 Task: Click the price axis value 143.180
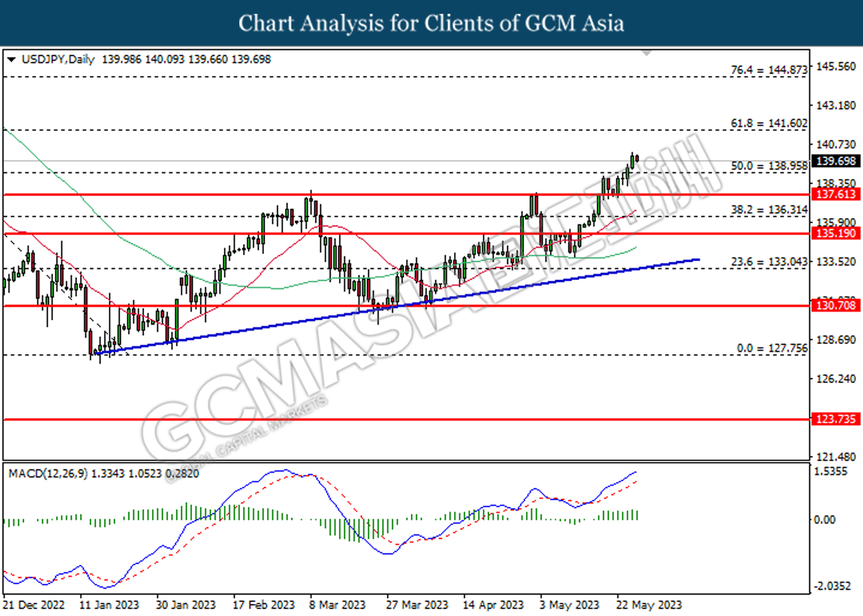pos(836,105)
